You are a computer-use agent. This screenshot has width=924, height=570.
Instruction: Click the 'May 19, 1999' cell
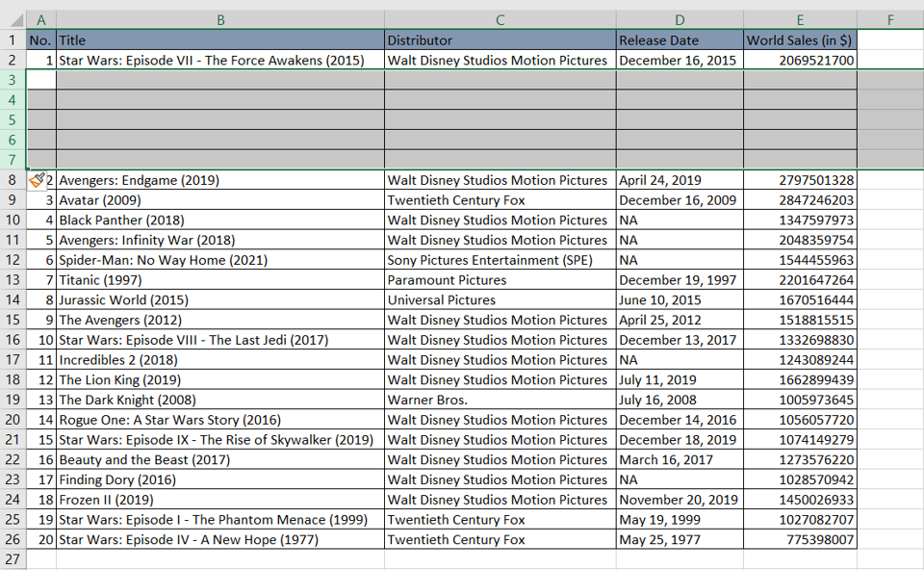680,519
